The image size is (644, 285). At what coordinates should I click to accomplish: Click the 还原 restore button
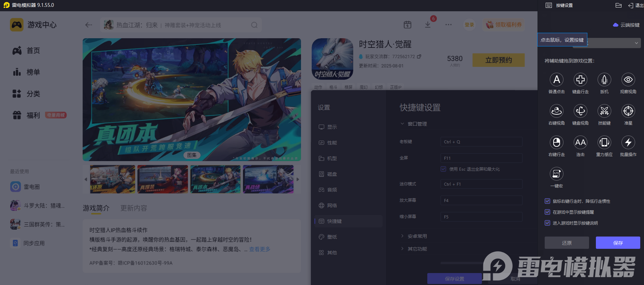tap(567, 243)
